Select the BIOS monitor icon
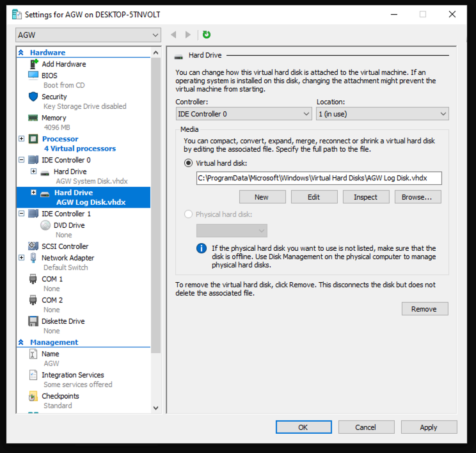The image size is (476, 453). click(x=34, y=75)
